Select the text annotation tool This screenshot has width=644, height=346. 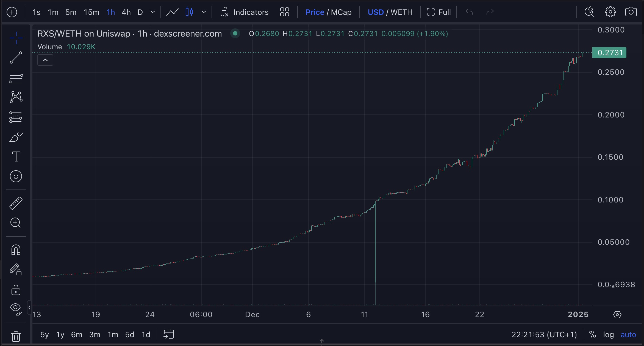pyautogui.click(x=16, y=156)
